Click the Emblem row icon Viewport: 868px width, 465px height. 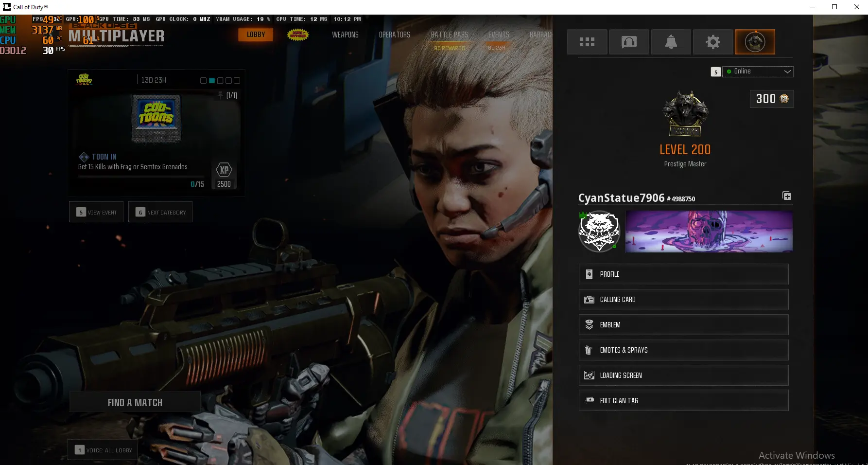click(x=589, y=325)
